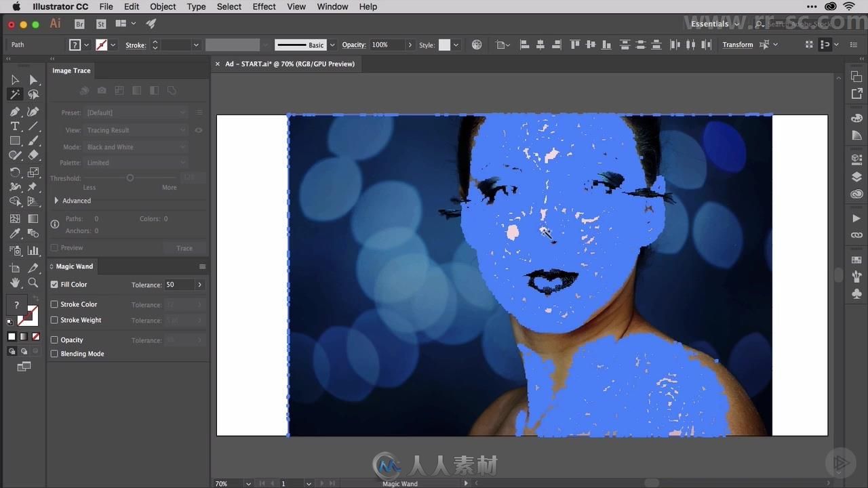Open the zoom level 70% dropdown
868x488 pixels.
249,483
